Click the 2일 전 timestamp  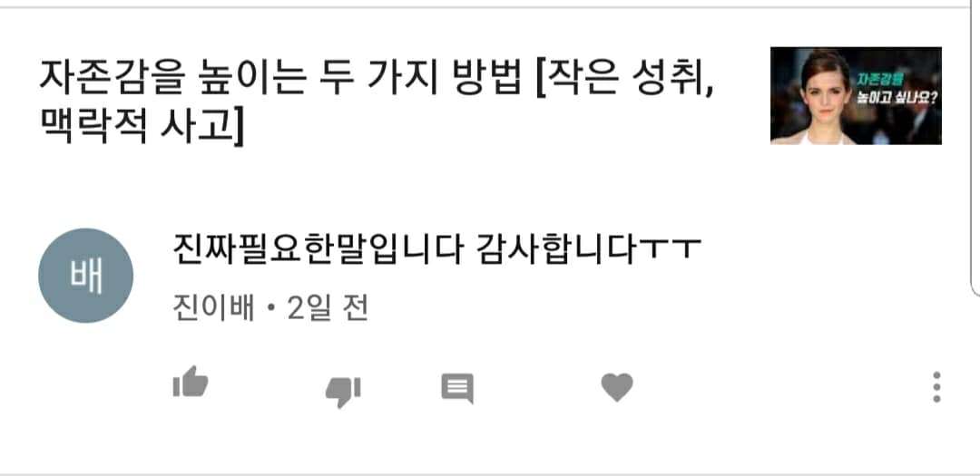[328, 308]
